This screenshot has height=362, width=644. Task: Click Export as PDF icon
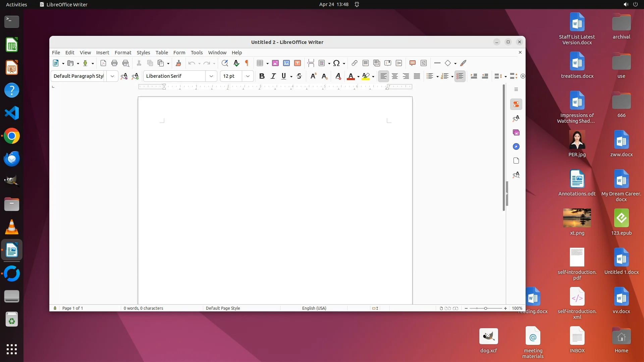[103, 63]
